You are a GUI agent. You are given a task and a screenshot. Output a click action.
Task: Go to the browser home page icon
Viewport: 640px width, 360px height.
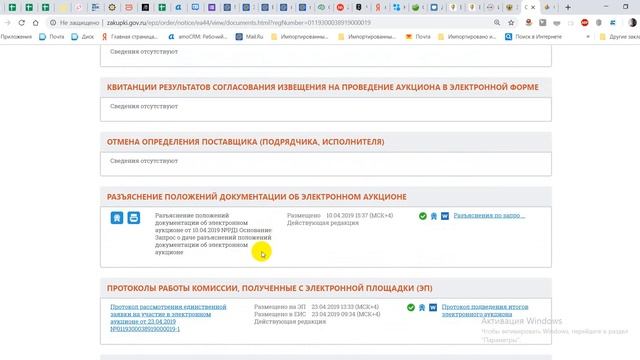click(36, 23)
